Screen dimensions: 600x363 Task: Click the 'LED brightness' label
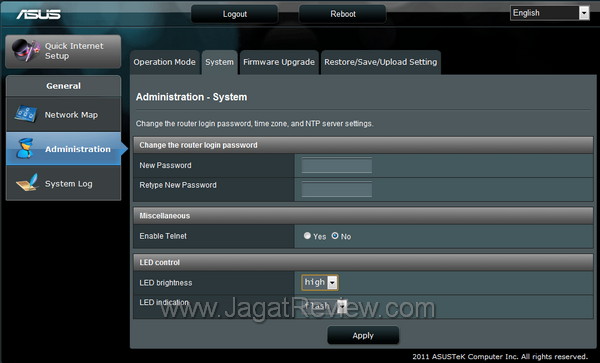coord(166,283)
